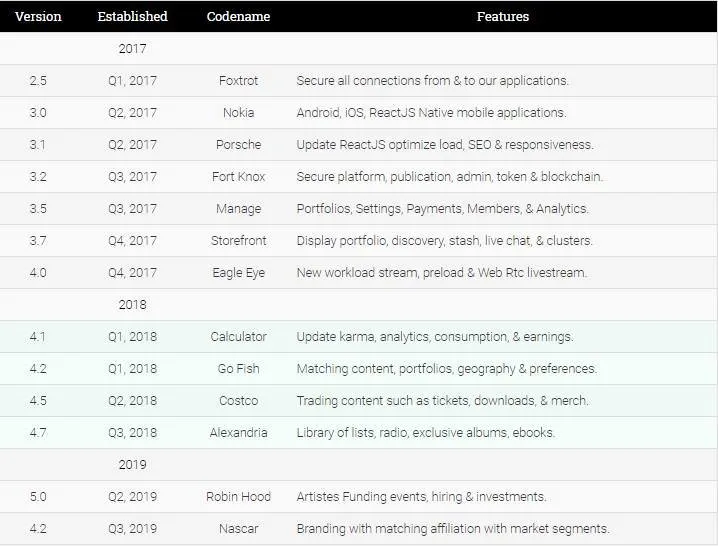
Task: Click the Alexandria codename cell
Action: 238,433
